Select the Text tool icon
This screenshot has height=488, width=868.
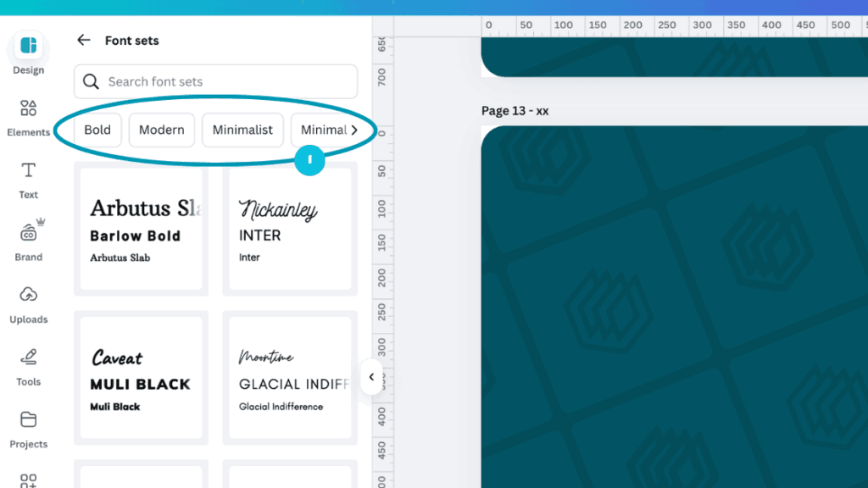(28, 170)
